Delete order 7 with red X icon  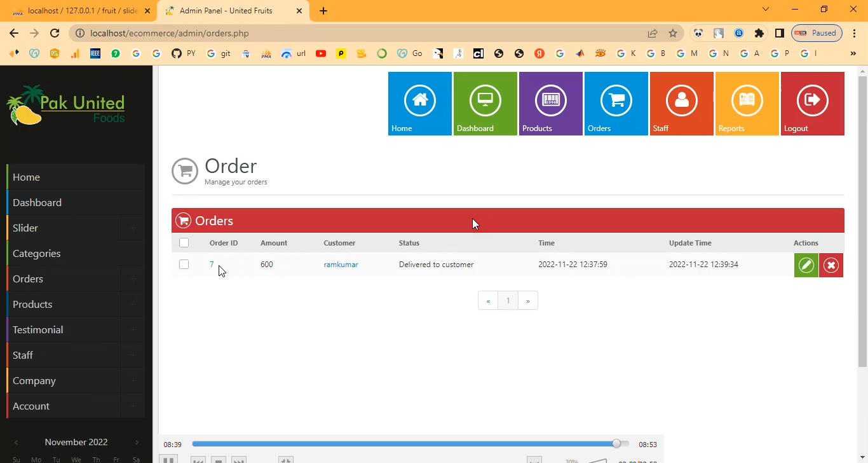(x=831, y=265)
